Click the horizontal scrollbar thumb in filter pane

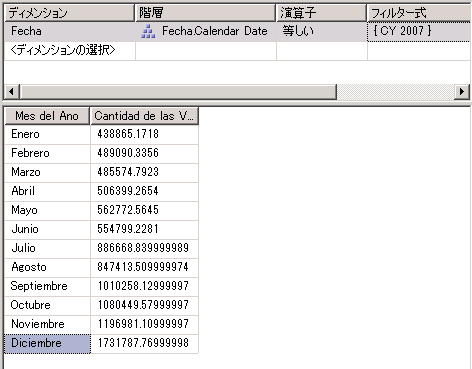(178, 91)
